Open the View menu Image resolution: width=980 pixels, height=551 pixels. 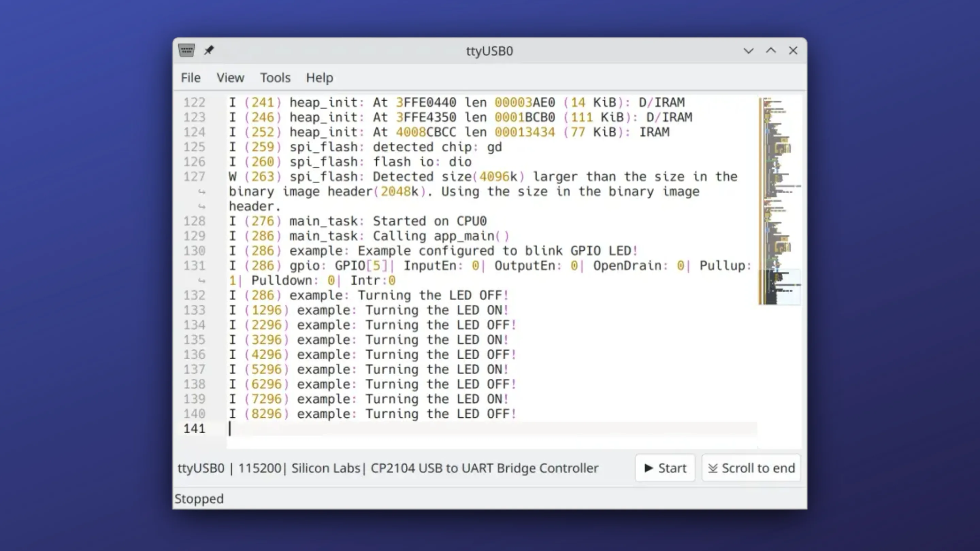(x=230, y=78)
